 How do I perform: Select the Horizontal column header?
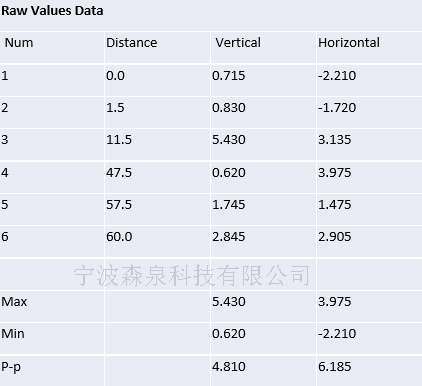349,43
